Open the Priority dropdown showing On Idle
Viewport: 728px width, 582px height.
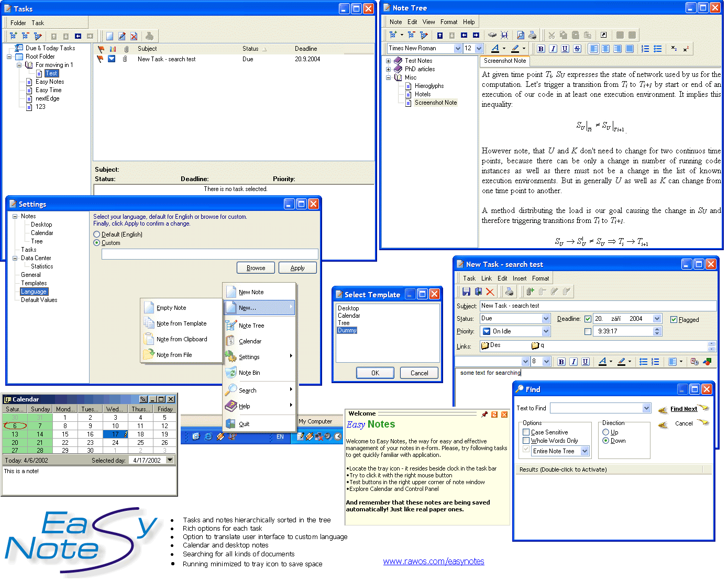point(546,331)
